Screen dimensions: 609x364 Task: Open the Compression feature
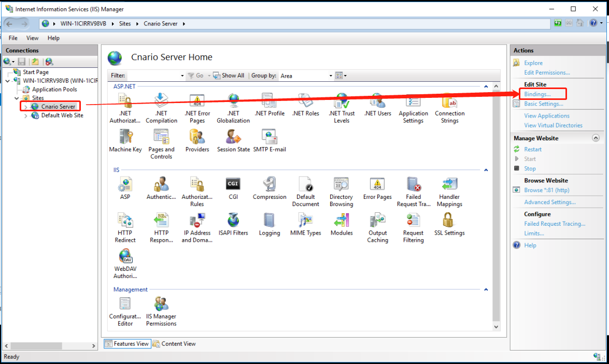pyautogui.click(x=269, y=188)
